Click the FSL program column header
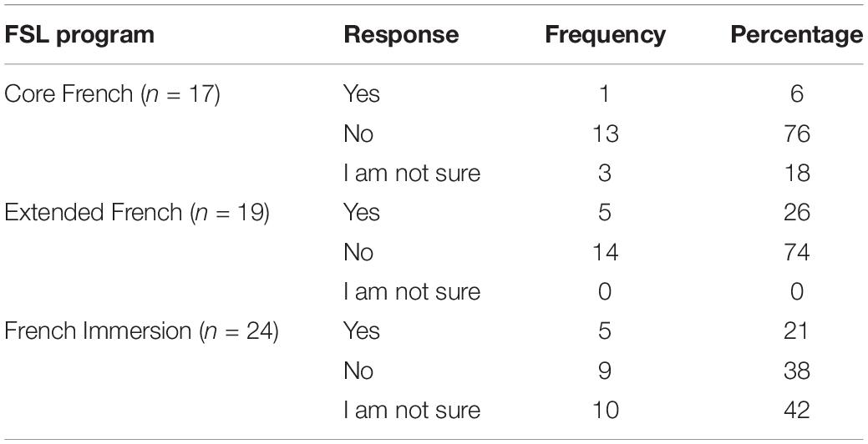Viewport: 868px width, 444px height. 79,36
